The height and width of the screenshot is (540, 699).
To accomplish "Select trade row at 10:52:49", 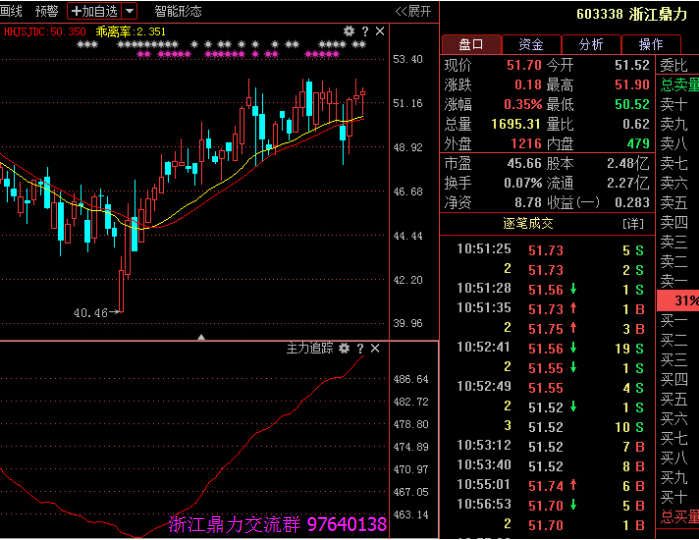I will (549, 387).
